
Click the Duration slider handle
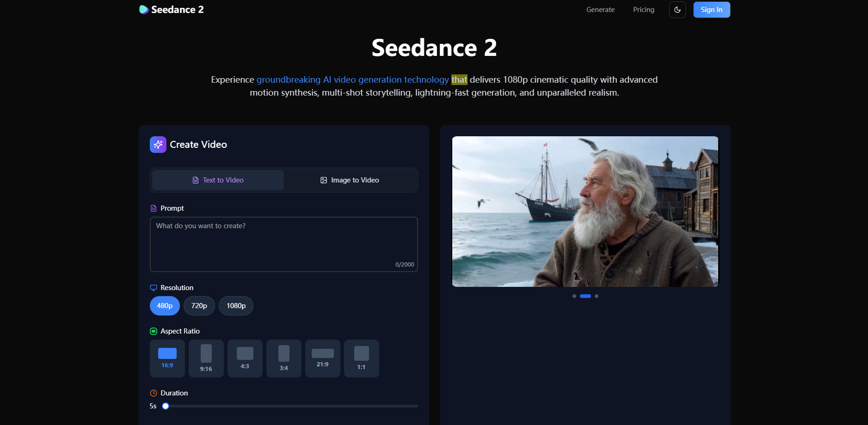166,406
